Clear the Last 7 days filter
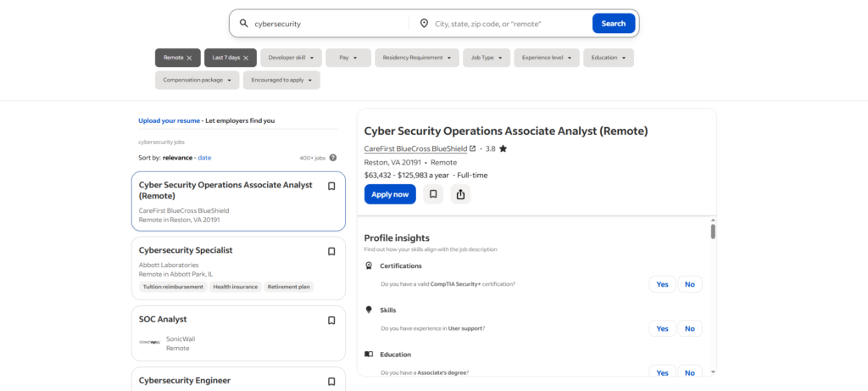The image size is (868, 391). [x=245, y=58]
